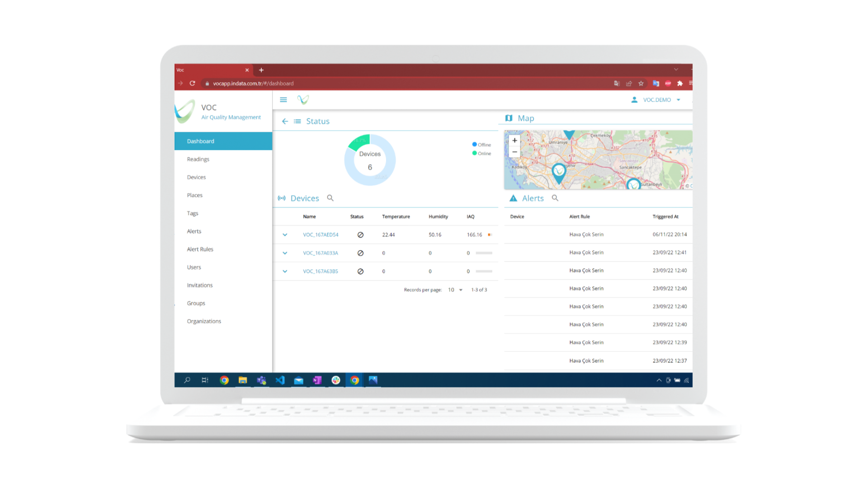Expand row for VOC_167A033A
This screenshot has width=868, height=488.
[x=285, y=253]
